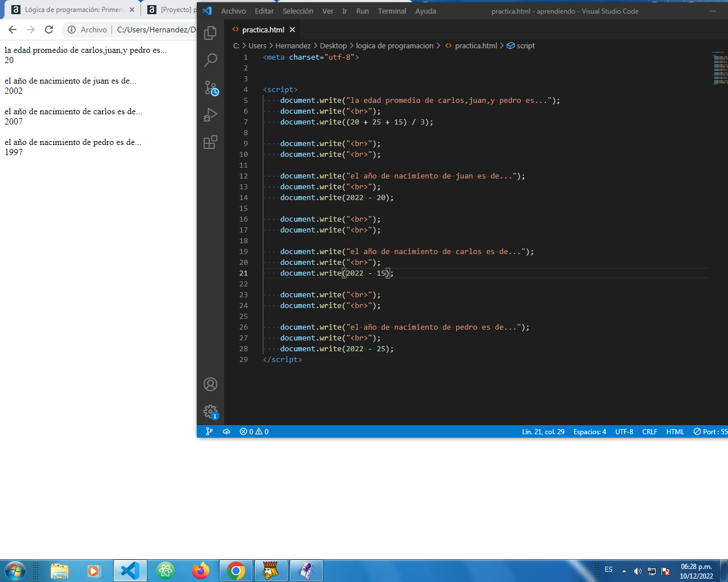The image size is (728, 582).
Task: Click the Port Live Server status item
Action: pyautogui.click(x=710, y=431)
